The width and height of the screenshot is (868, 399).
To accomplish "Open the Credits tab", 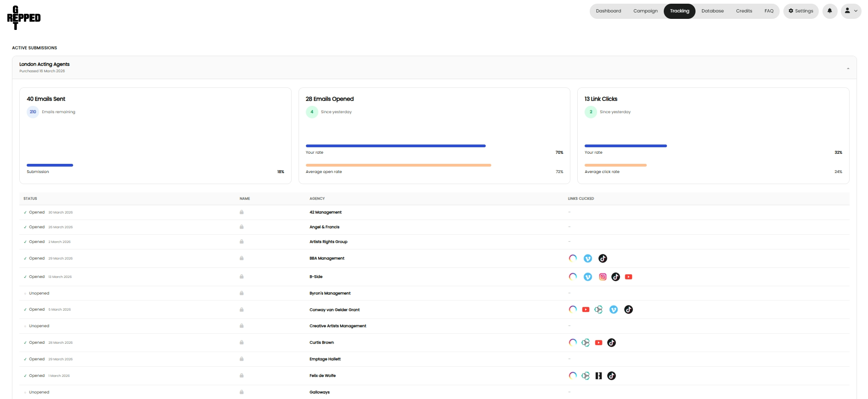I will click(x=744, y=11).
